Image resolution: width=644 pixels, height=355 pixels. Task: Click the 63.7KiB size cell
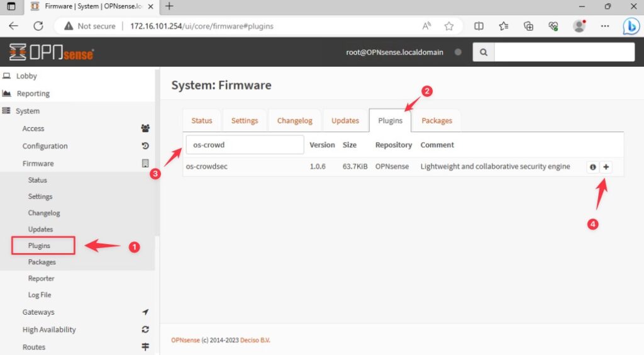click(355, 166)
